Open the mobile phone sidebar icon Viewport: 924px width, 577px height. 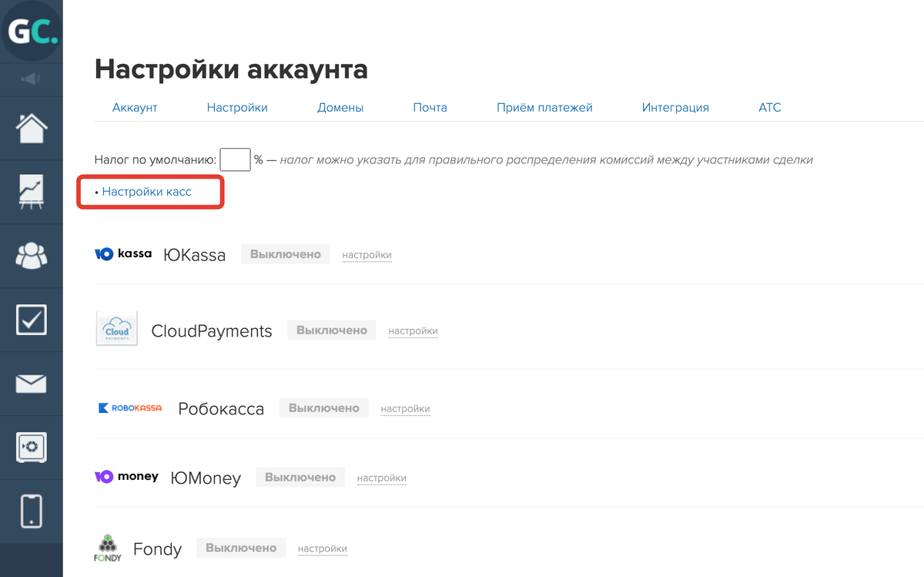(32, 511)
